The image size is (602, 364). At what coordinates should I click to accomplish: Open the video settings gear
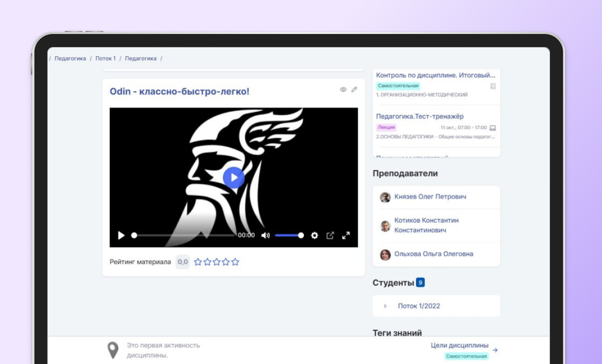[315, 235]
